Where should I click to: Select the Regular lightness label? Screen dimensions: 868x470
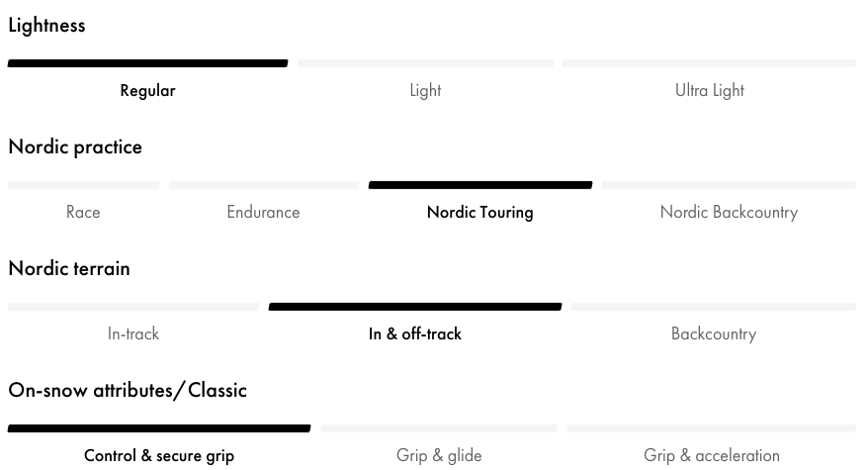point(148,90)
